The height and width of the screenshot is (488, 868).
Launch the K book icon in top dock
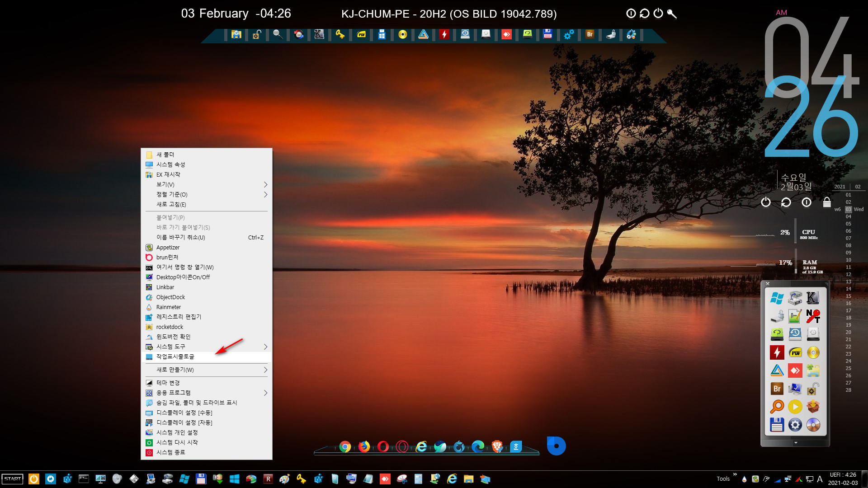[x=319, y=34]
